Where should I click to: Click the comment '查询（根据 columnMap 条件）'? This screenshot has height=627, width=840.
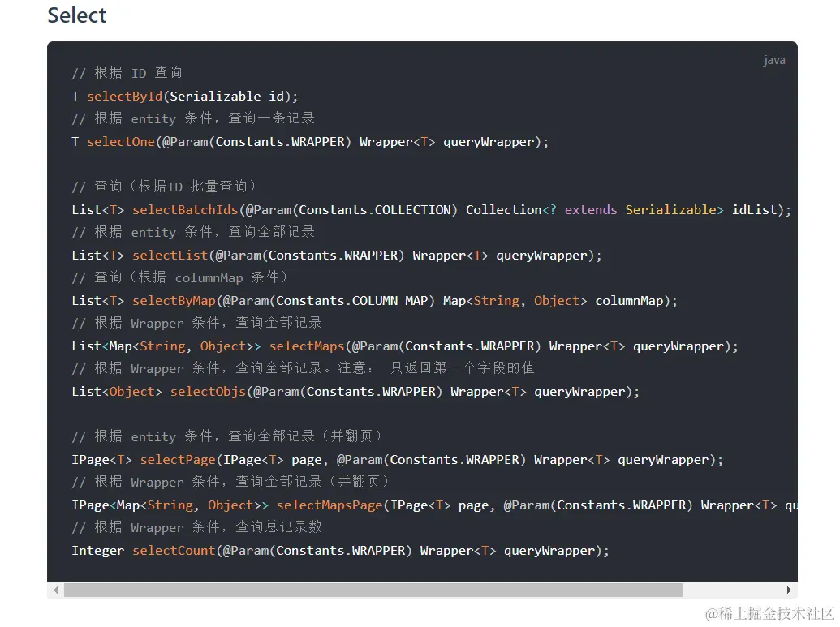click(192, 277)
